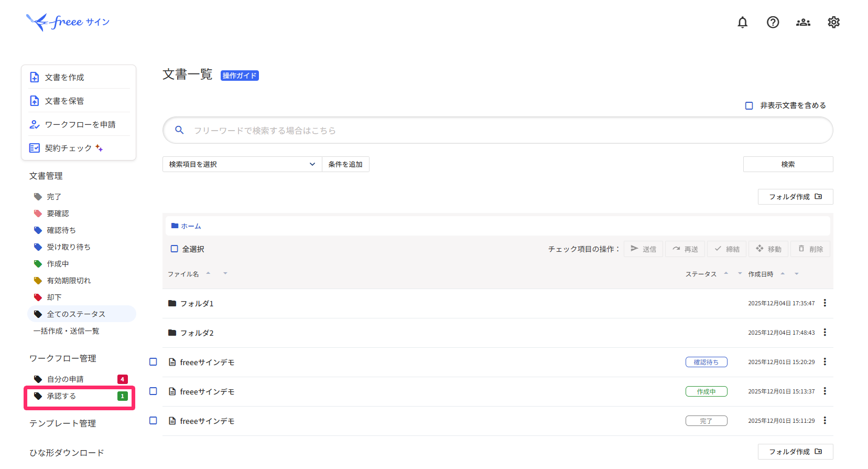Click the pink 要確認 tag icon
868x469 pixels.
[x=38, y=214]
